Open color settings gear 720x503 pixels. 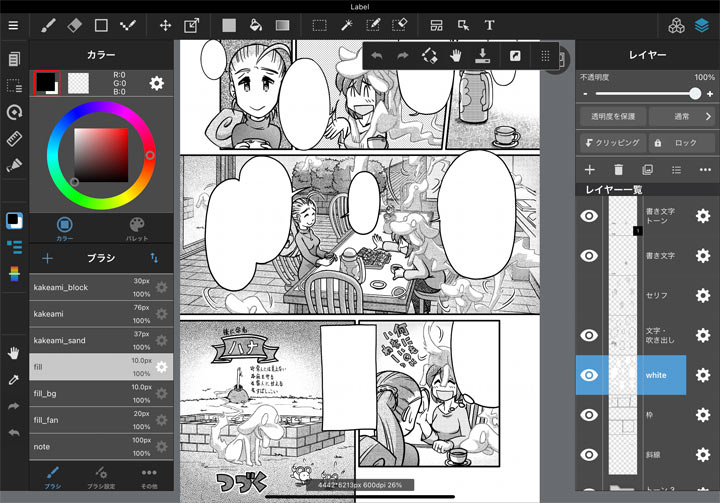coord(157,83)
